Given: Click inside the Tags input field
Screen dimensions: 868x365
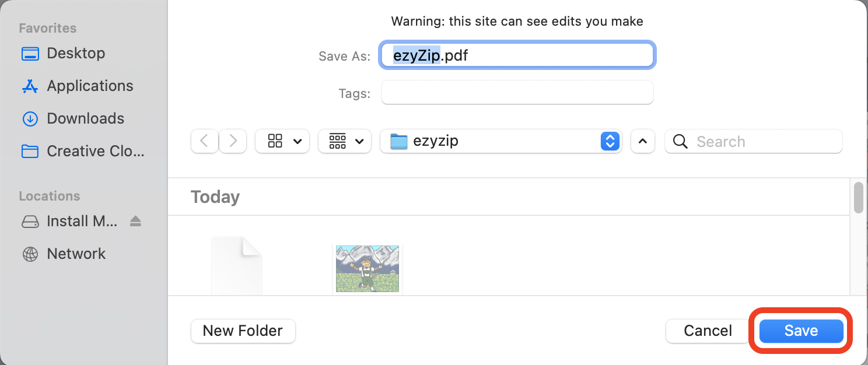Looking at the screenshot, I should point(517,92).
